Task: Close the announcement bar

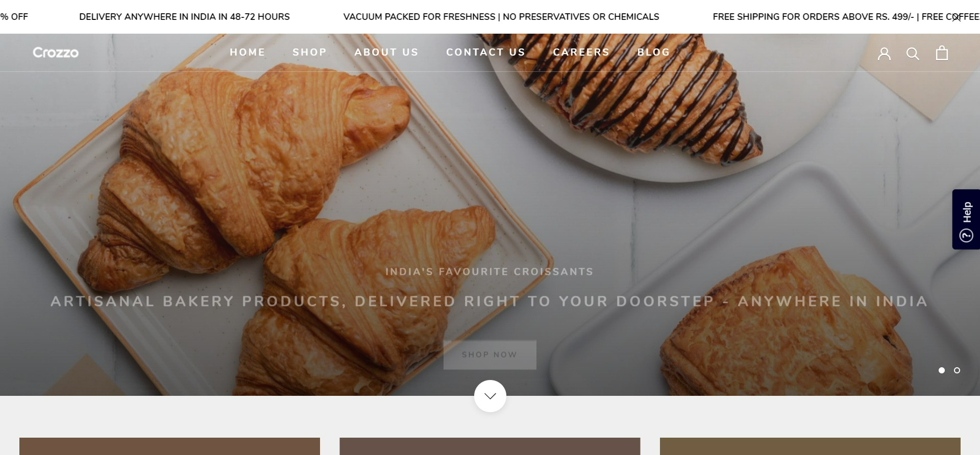Action: tap(956, 18)
